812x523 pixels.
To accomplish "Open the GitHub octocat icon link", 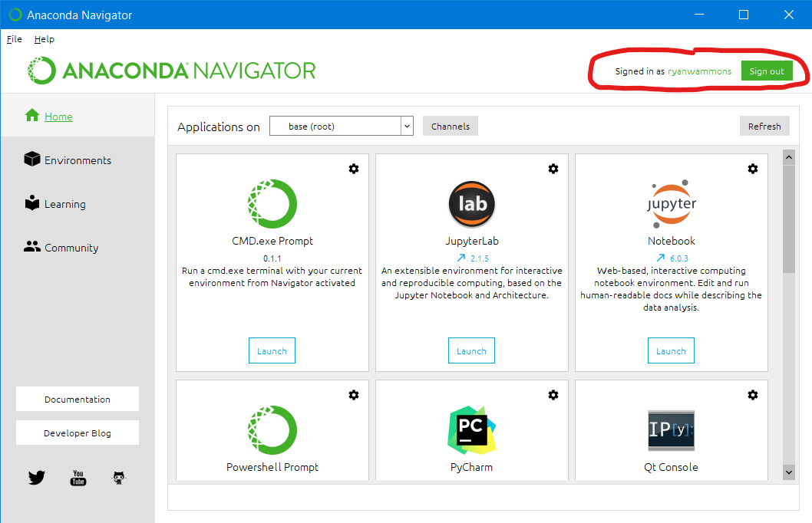I will coord(119,478).
